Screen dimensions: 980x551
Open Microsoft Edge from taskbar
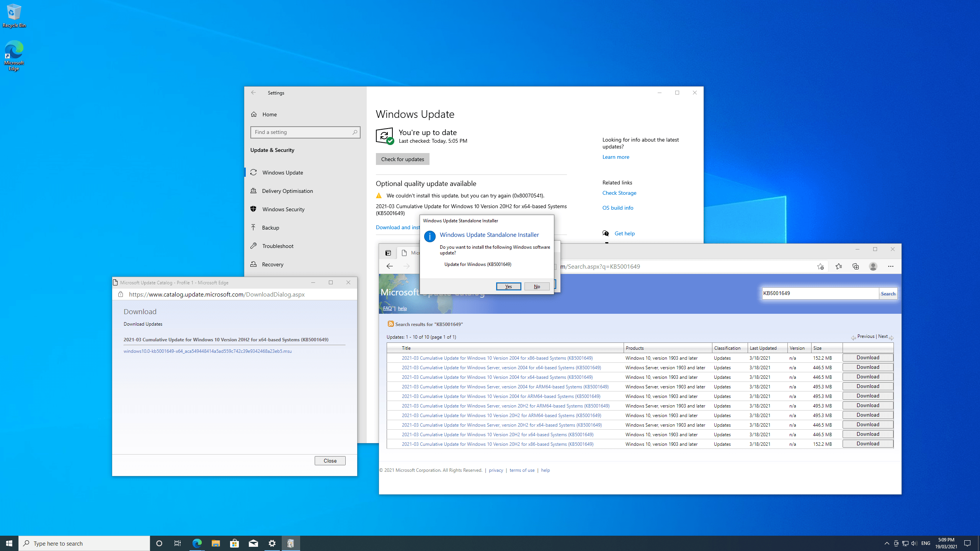tap(197, 543)
